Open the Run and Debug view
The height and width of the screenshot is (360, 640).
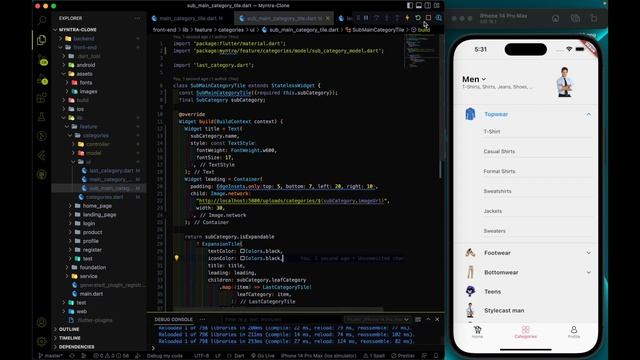pos(42,79)
